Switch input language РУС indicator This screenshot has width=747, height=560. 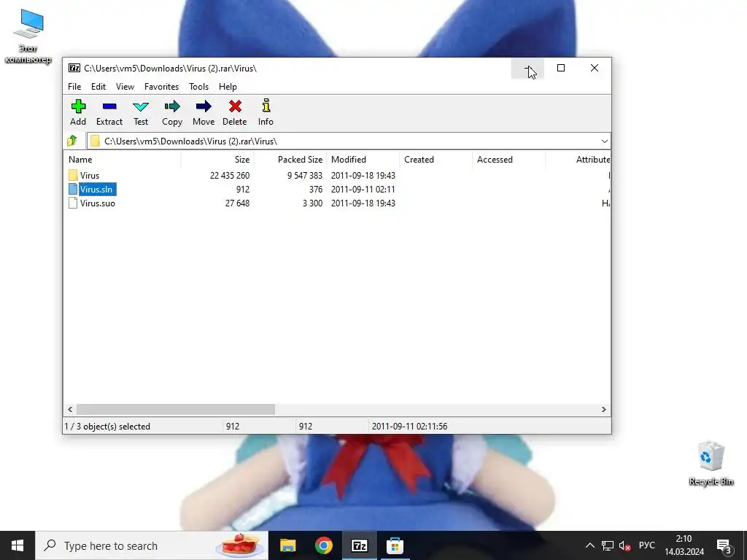tap(646, 545)
